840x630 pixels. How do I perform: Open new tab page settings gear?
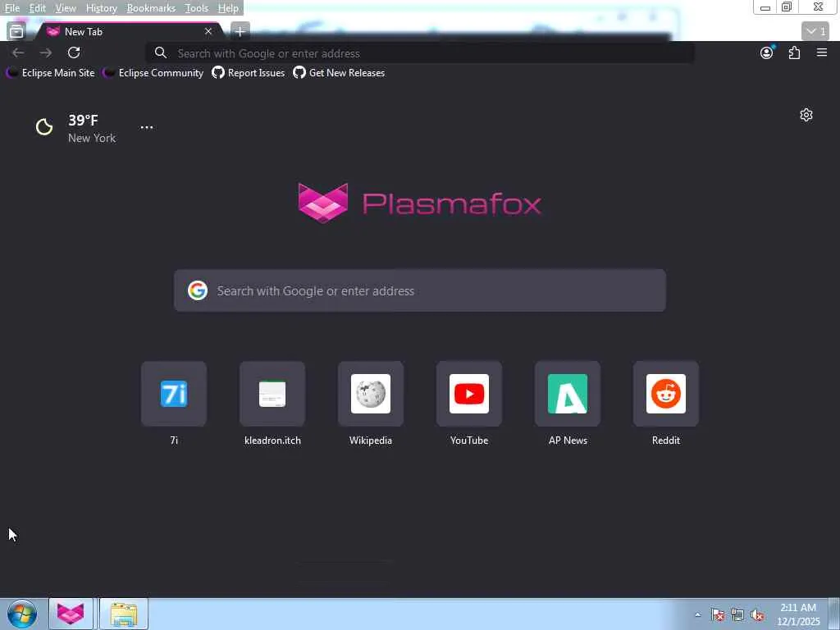(806, 115)
